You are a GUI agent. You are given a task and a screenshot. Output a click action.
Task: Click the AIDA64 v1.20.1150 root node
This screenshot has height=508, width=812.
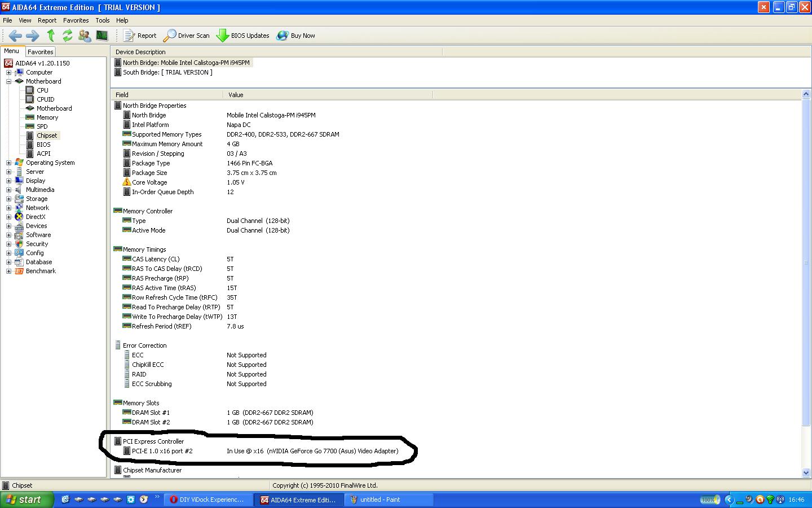[42, 63]
